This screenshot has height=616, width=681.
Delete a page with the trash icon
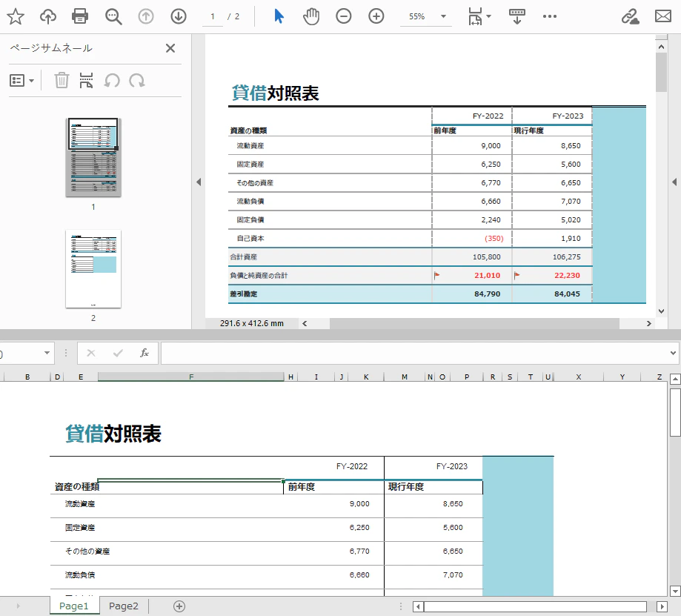[x=61, y=80]
